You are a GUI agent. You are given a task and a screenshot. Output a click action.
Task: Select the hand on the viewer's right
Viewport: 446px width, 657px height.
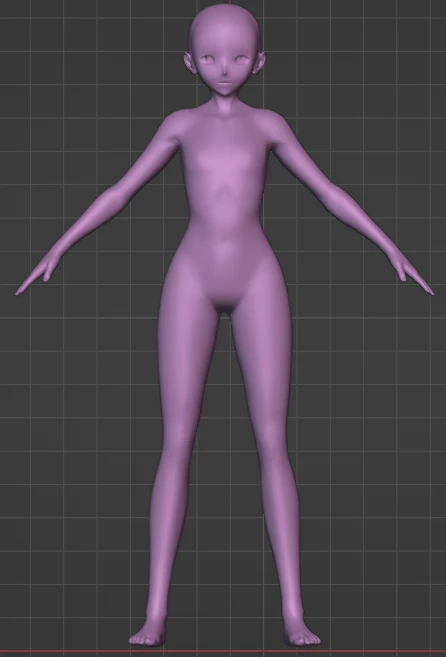point(411,274)
